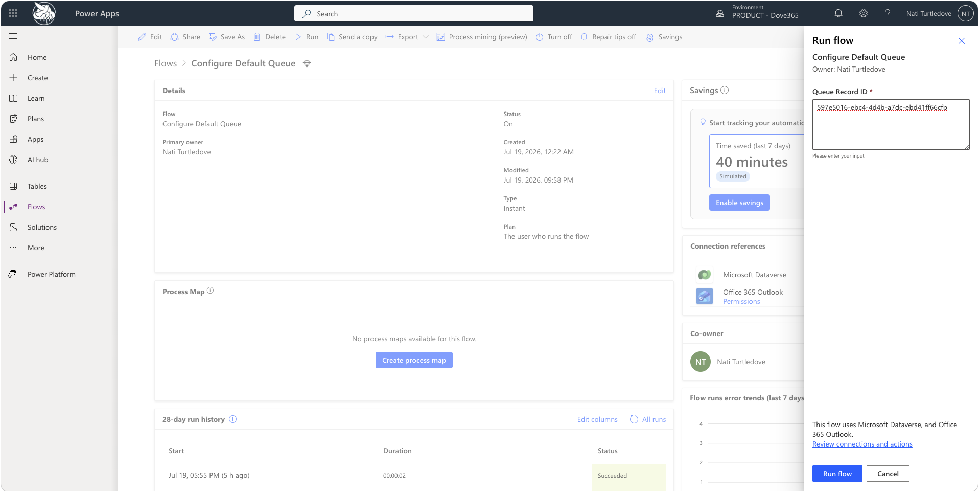Close the Run flow panel
This screenshot has height=491, width=980.
click(x=962, y=41)
